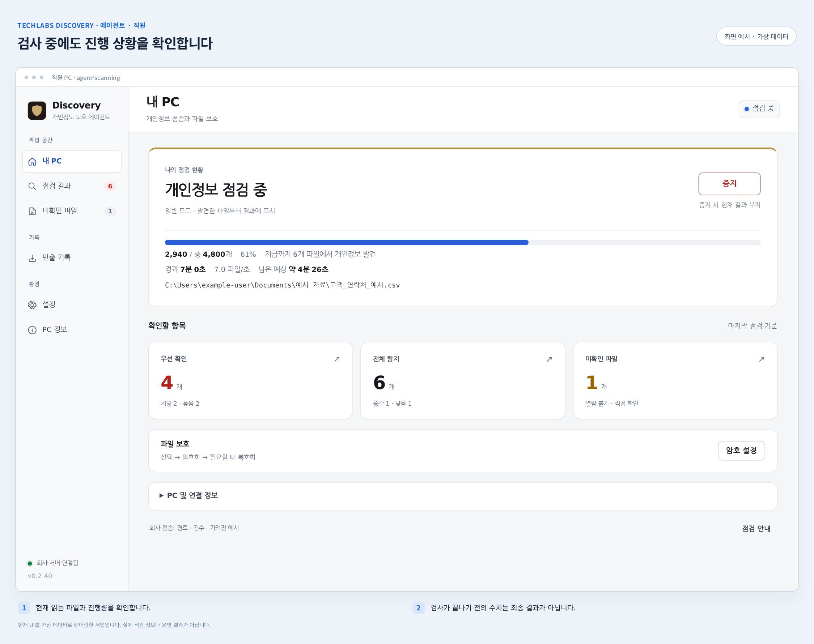Click the gear icon beside 설정
Image resolution: width=814 pixels, height=644 pixels.
33,305
